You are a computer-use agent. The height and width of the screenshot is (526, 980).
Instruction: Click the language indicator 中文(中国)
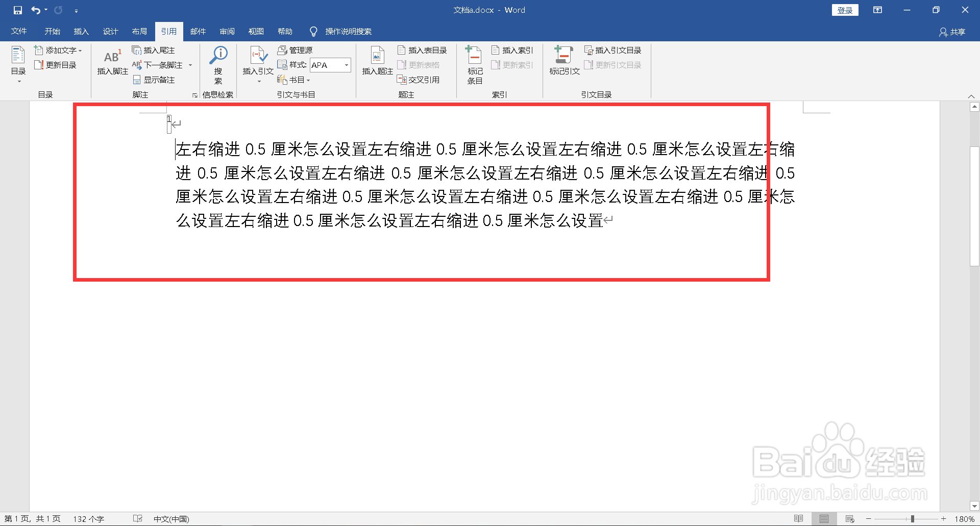[171, 519]
